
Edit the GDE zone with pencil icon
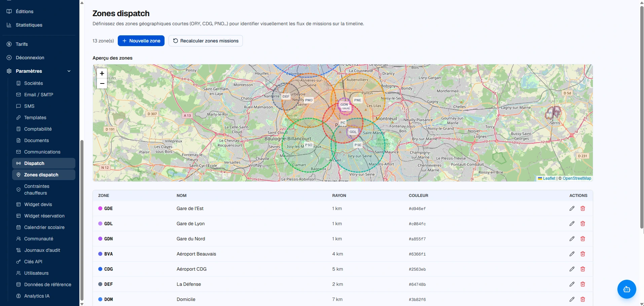[572, 208]
